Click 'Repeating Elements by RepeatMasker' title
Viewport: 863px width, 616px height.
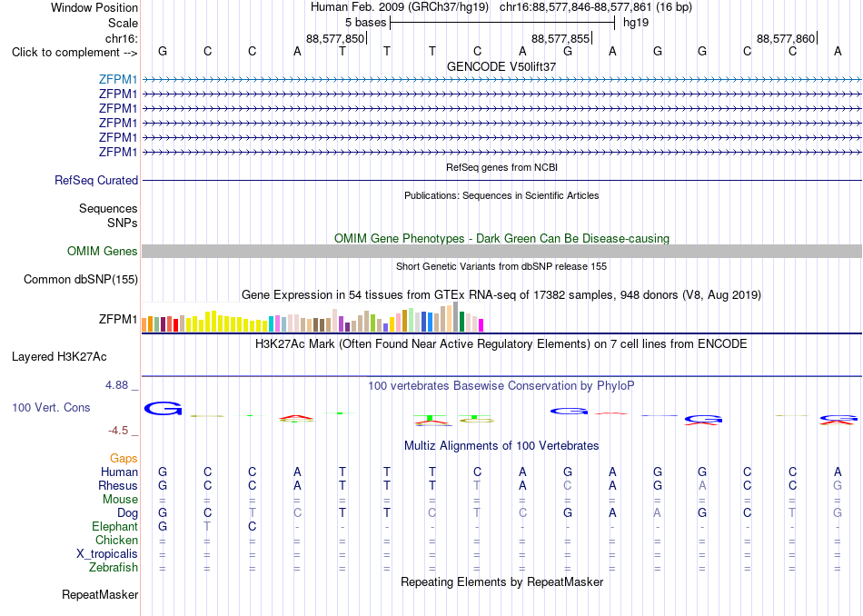[501, 581]
